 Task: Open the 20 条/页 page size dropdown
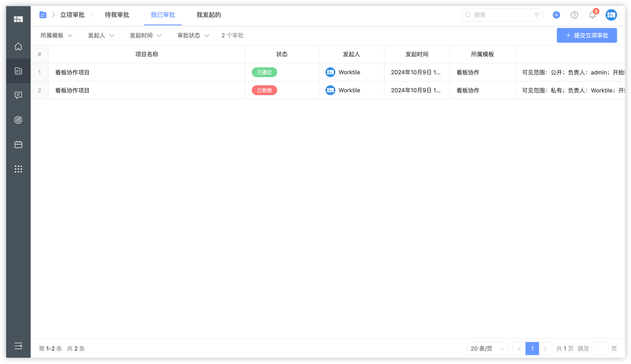[487, 349]
